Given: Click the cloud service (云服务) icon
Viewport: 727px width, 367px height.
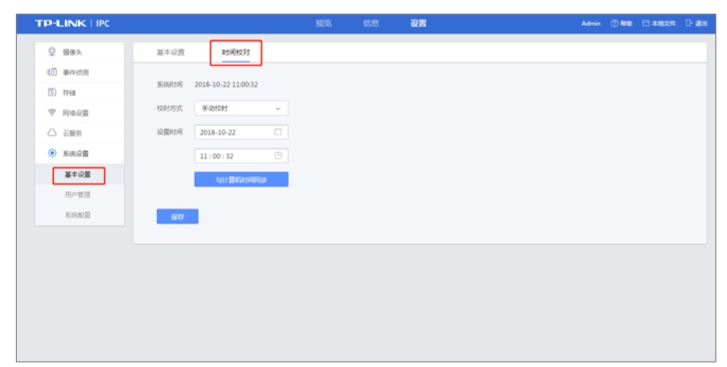Looking at the screenshot, I should click(52, 133).
